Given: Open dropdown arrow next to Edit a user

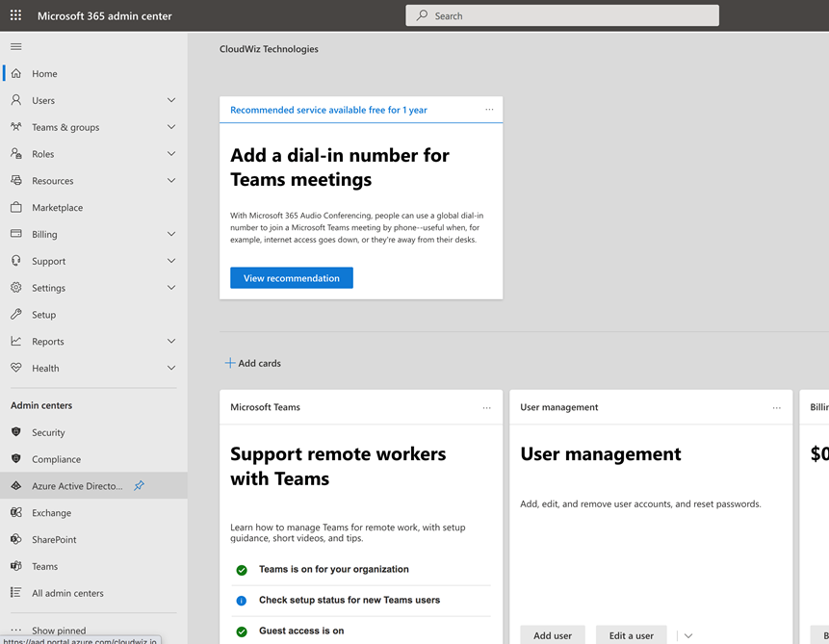Looking at the screenshot, I should point(687,635).
